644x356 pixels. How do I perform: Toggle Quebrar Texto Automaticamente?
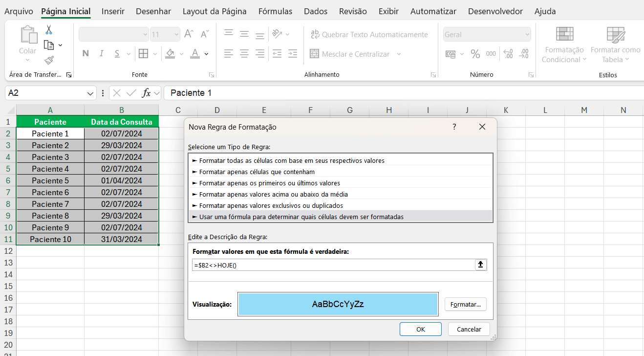(369, 35)
